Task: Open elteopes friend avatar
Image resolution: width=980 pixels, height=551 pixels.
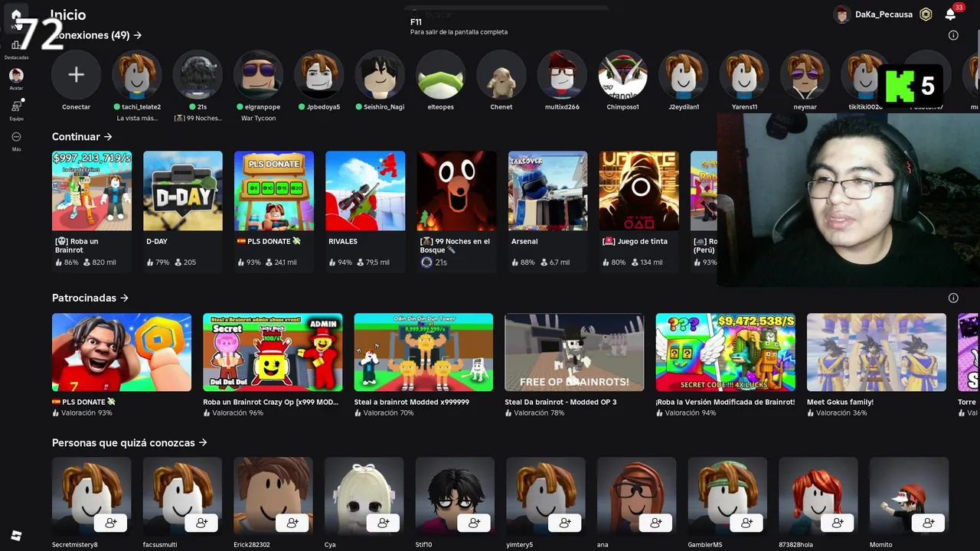Action: pyautogui.click(x=440, y=75)
